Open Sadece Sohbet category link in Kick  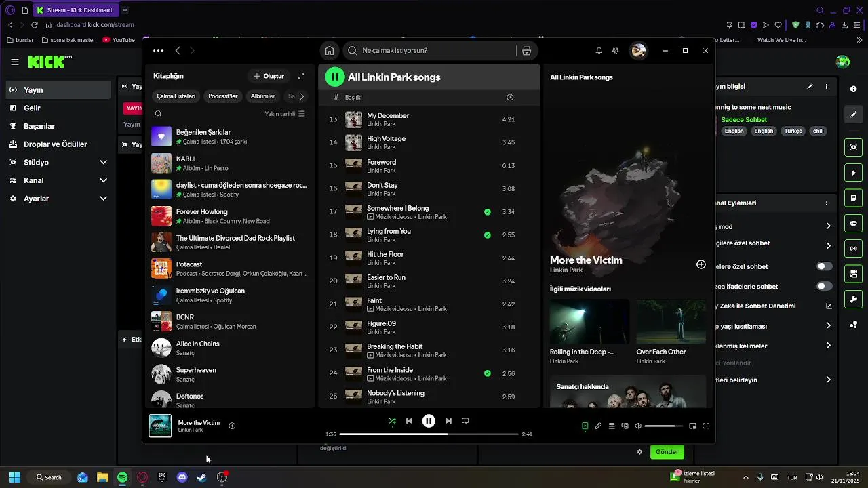744,120
